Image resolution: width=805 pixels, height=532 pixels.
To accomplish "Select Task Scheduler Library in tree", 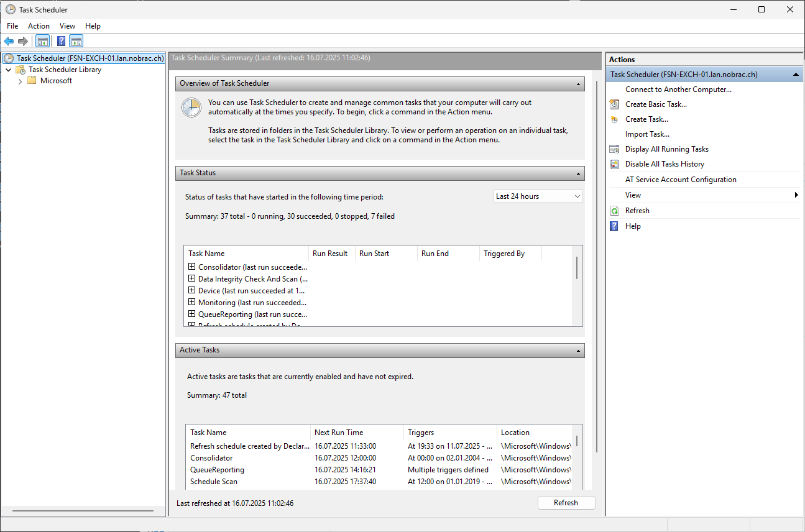I will tap(65, 70).
